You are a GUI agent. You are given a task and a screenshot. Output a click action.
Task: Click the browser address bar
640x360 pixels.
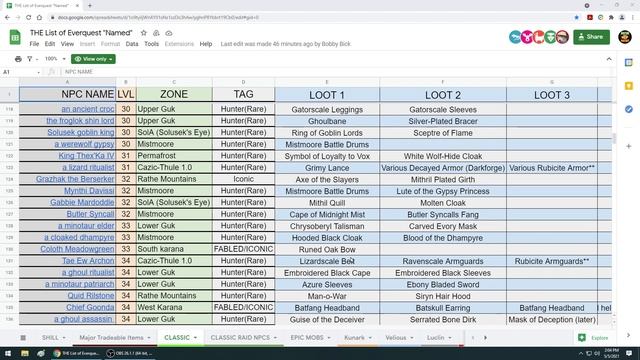(310, 18)
